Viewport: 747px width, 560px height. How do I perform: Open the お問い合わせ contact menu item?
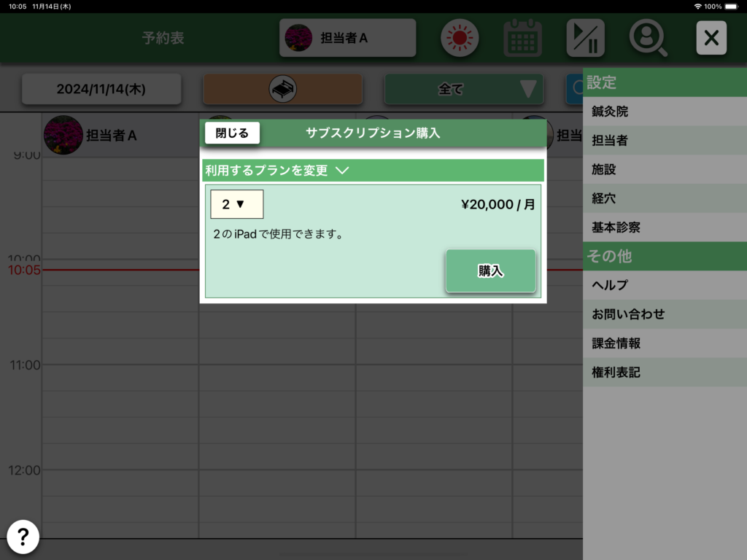628,314
